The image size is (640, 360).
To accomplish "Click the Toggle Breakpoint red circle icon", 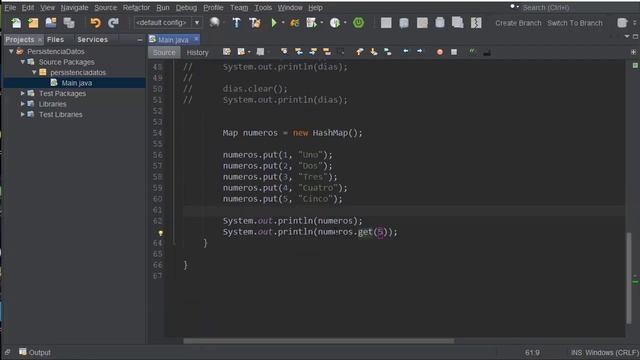I will tap(440, 52).
